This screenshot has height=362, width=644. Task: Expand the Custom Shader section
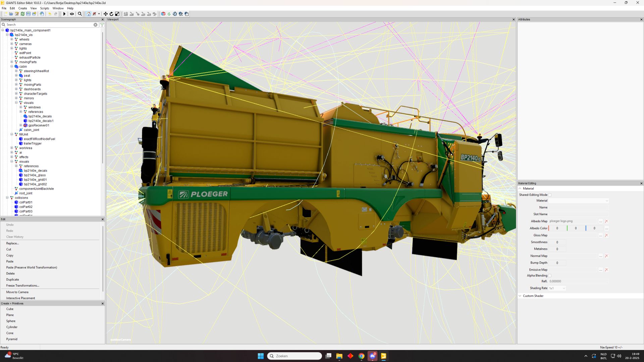[x=520, y=296]
